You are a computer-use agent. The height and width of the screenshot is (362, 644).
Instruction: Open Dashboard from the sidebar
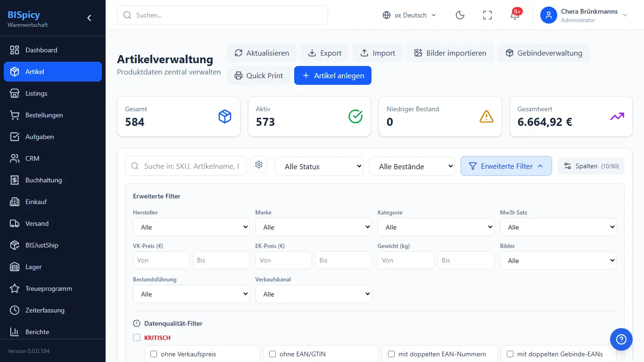(x=53, y=50)
